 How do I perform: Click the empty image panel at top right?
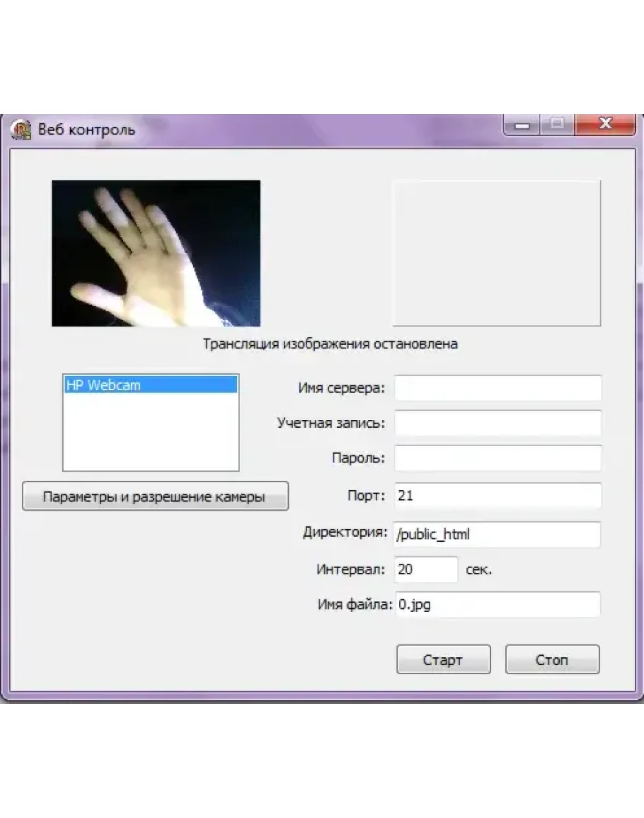pyautogui.click(x=496, y=253)
